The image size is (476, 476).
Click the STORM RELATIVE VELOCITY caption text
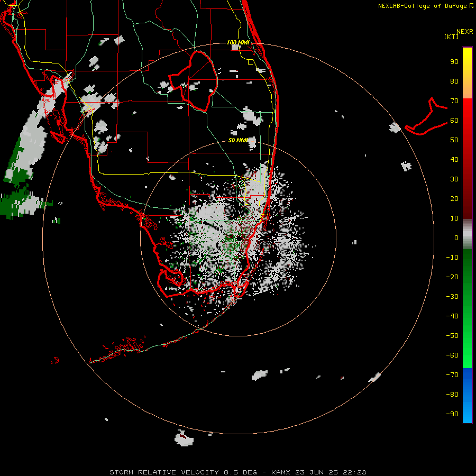coord(164,472)
